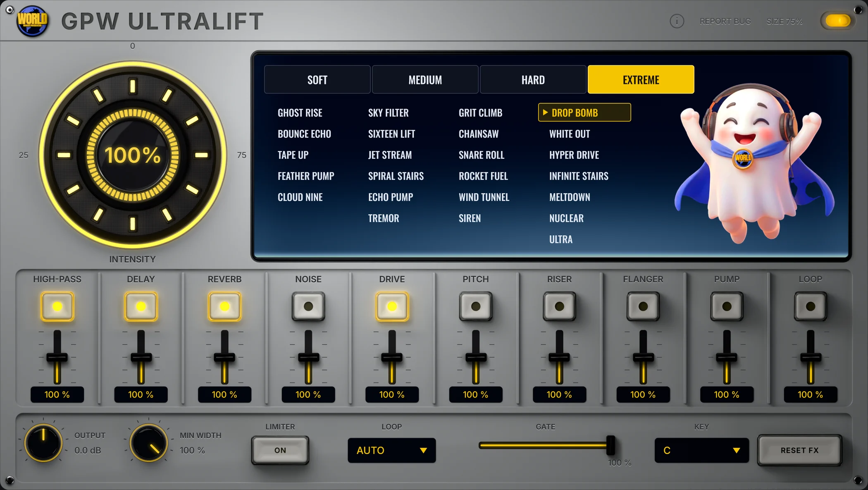
Task: Select the GHOST RISE preset
Action: point(300,112)
